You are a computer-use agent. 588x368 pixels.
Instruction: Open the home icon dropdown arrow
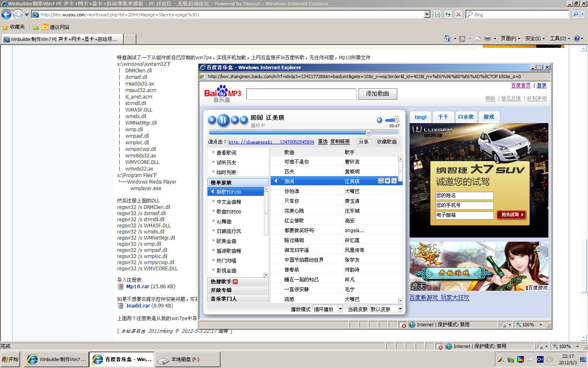coord(455,38)
